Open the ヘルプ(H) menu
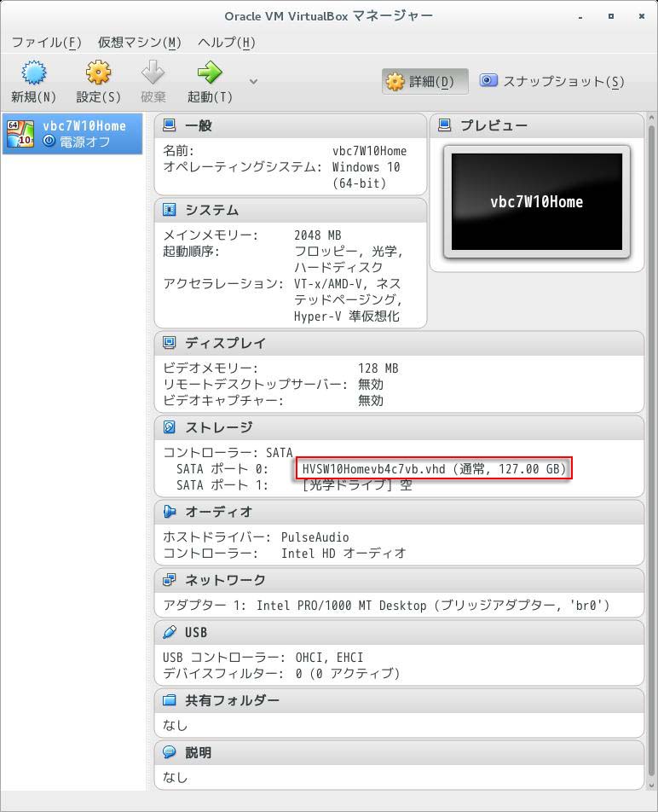Viewport: 658px width, 812px height. point(227,42)
